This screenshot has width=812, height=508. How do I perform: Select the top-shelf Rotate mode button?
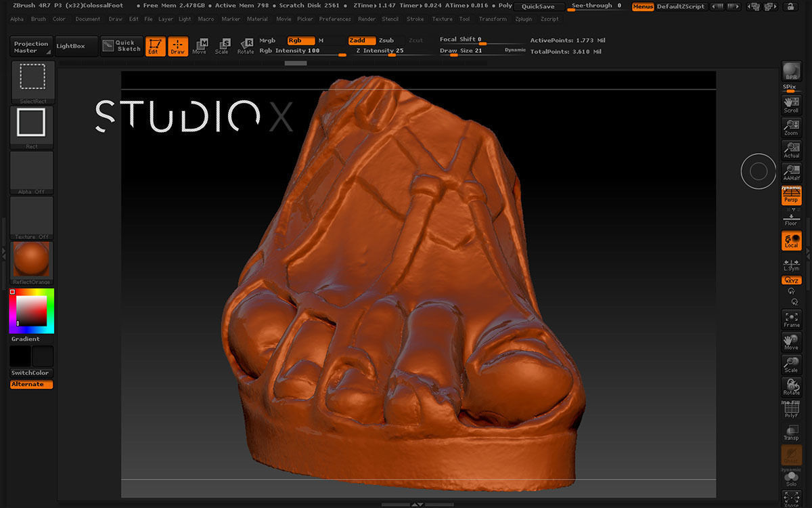coord(246,46)
